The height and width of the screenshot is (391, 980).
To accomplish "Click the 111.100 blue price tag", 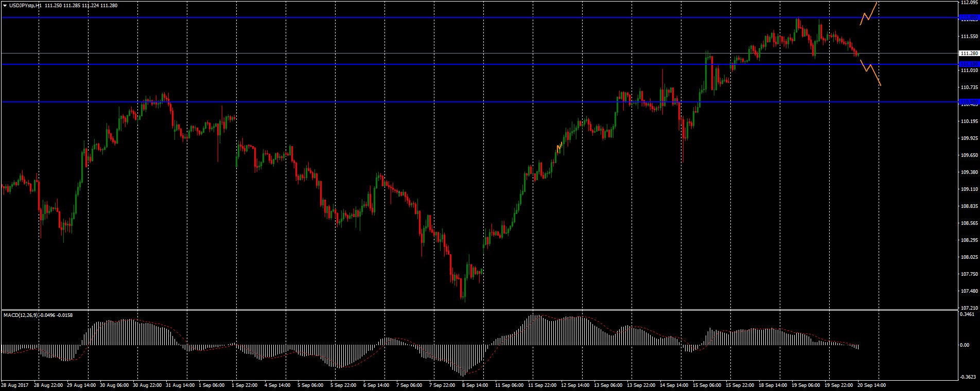I will pyautogui.click(x=969, y=64).
